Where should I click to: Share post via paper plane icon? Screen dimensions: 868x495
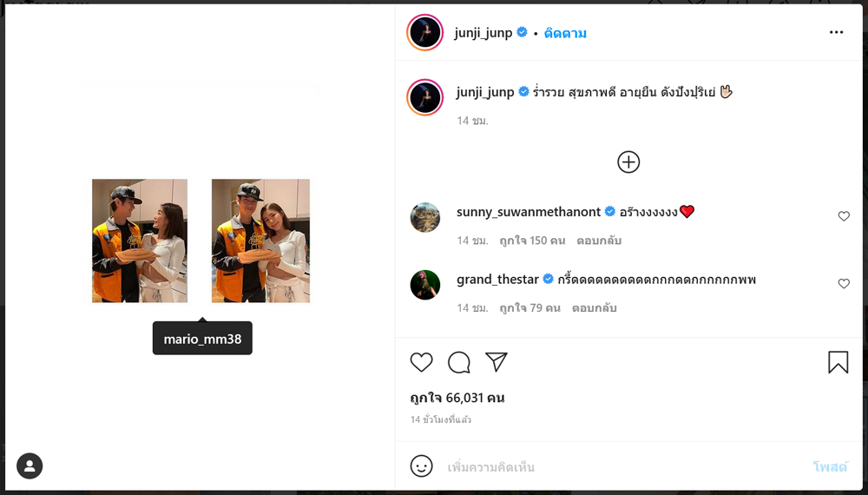[496, 362]
